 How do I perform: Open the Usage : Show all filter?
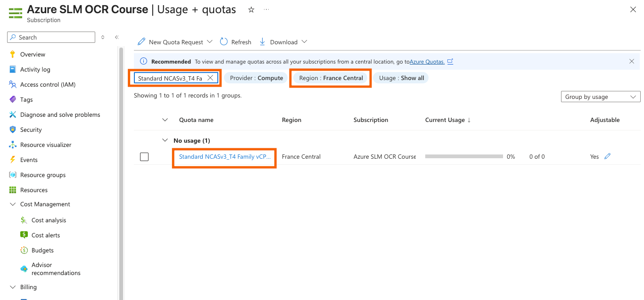pyautogui.click(x=401, y=78)
